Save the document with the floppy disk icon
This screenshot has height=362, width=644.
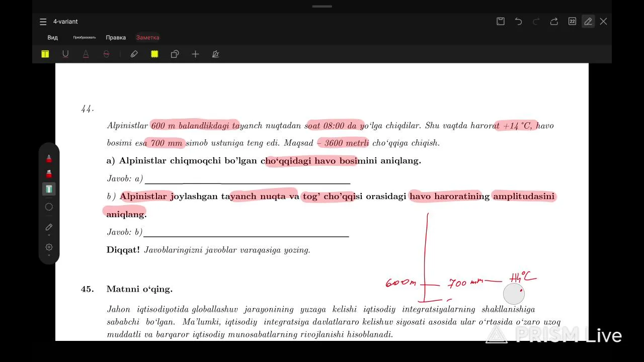[501, 21]
